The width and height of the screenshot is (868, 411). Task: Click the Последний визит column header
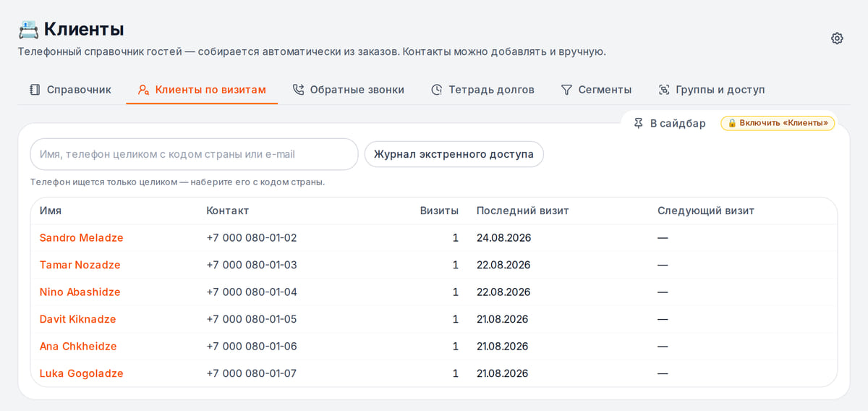(x=522, y=211)
